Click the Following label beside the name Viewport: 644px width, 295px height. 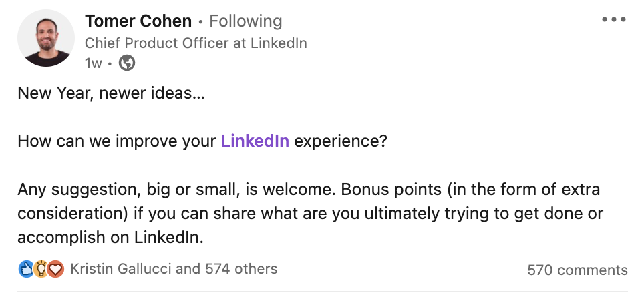(x=245, y=21)
